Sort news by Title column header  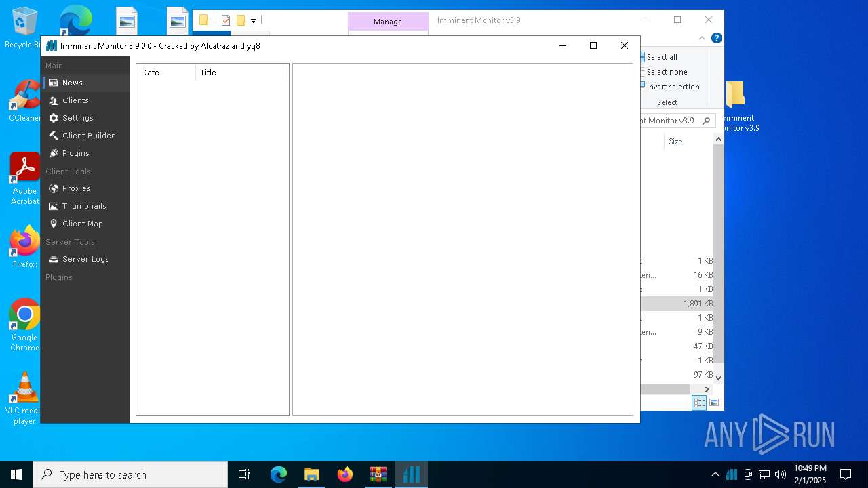click(239, 73)
